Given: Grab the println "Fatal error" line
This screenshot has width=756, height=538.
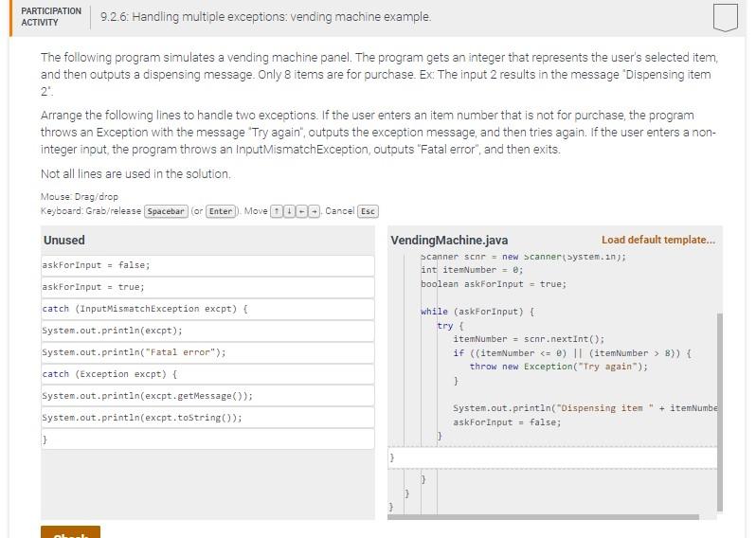Looking at the screenshot, I should 207,352.
